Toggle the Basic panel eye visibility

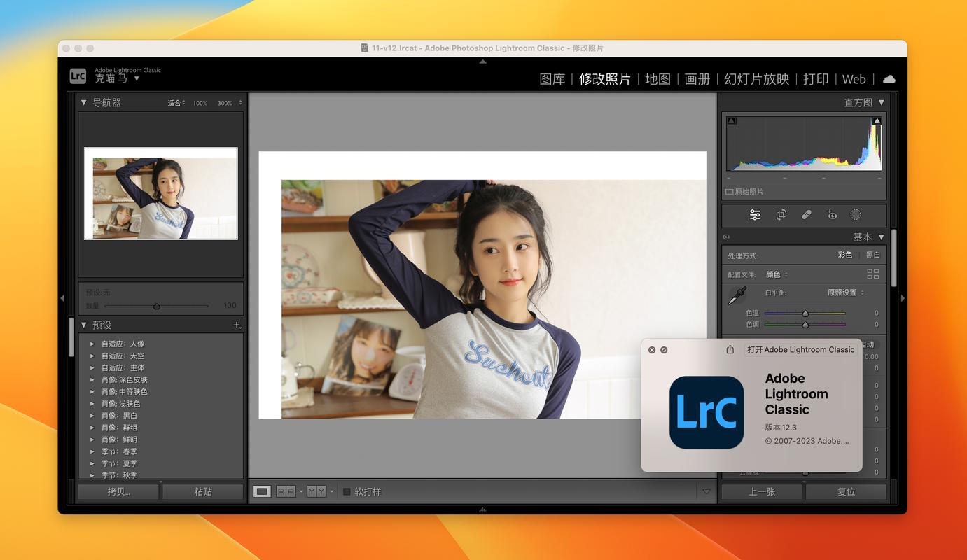[726, 237]
